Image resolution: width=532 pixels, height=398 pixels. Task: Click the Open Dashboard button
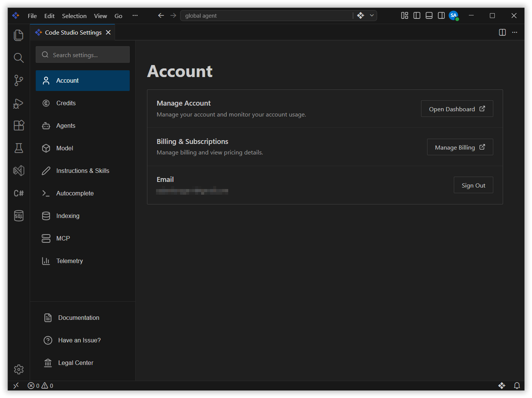tap(457, 109)
